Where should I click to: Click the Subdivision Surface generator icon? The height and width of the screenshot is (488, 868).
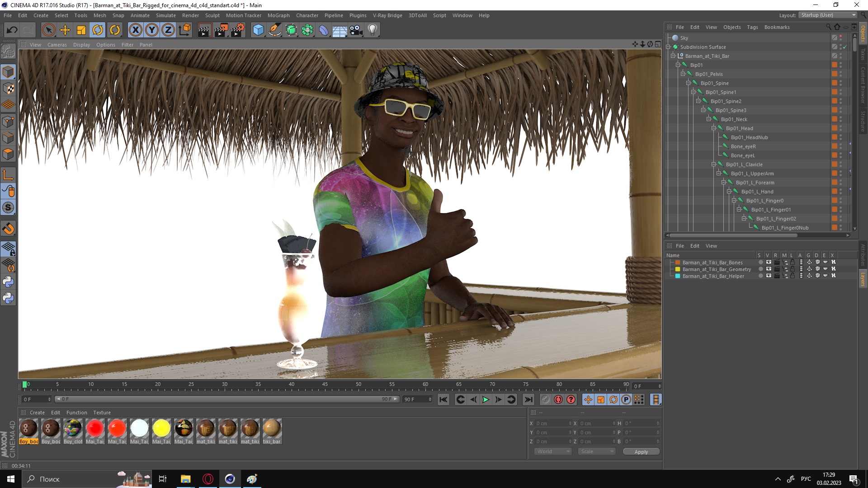click(291, 30)
